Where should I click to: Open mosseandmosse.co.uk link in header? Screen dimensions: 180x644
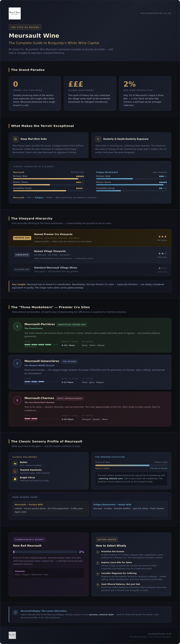pos(156,13)
